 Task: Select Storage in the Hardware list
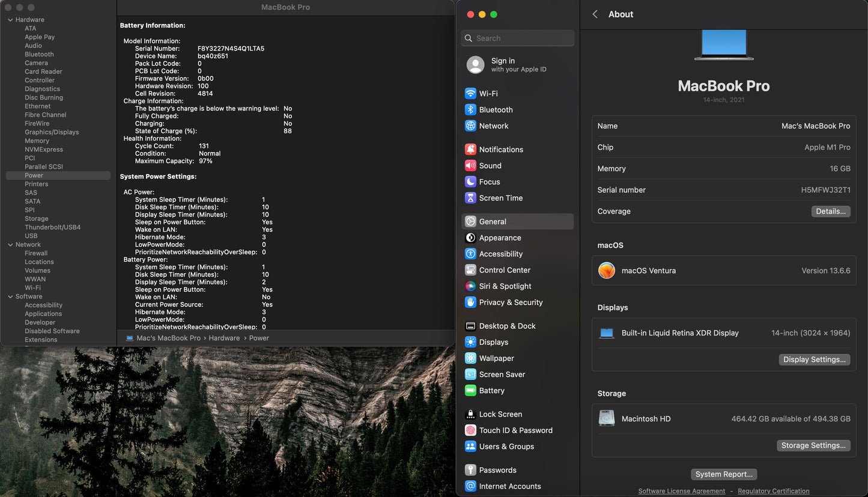pos(36,218)
